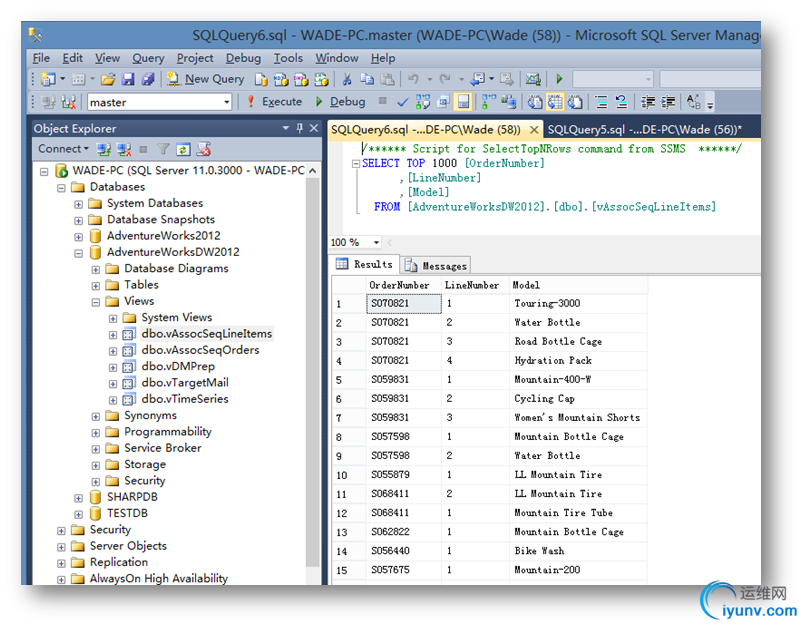The height and width of the screenshot is (627, 803).
Task: Collapse the Views folder
Action: (x=96, y=302)
